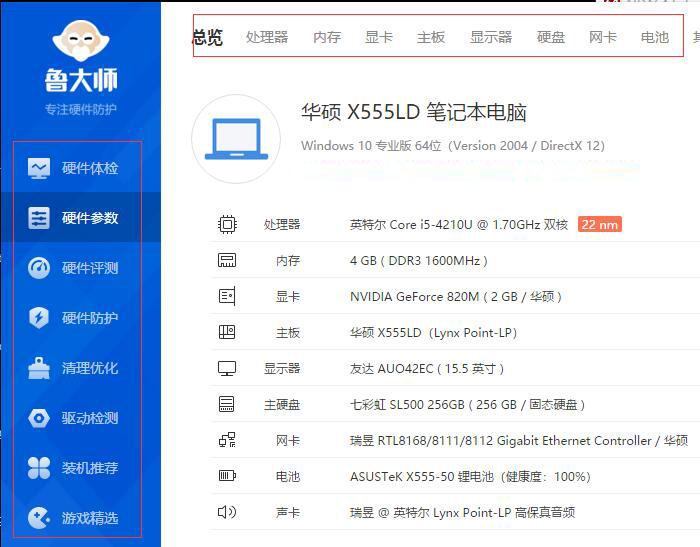Click 4 GB DDR3 1600MHz memory value
The height and width of the screenshot is (547, 700).
click(x=419, y=260)
